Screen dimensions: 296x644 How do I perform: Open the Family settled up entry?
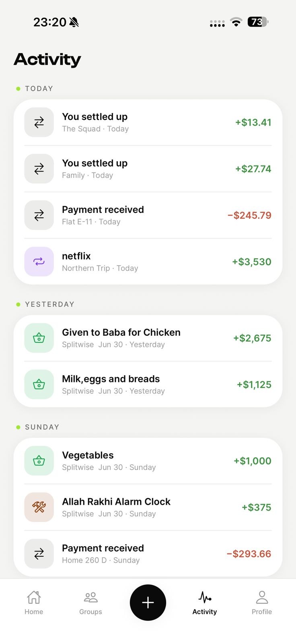(148, 169)
